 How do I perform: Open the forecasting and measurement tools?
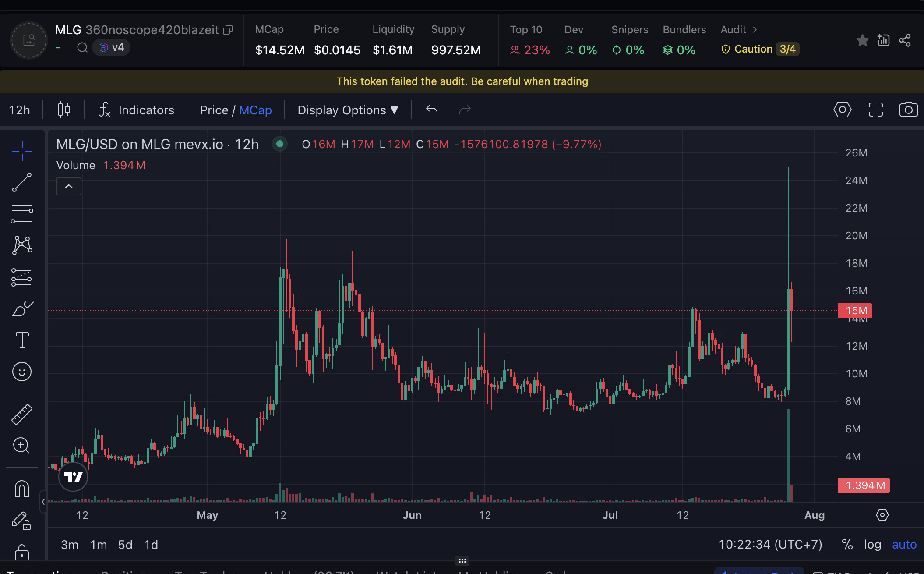pos(22,277)
